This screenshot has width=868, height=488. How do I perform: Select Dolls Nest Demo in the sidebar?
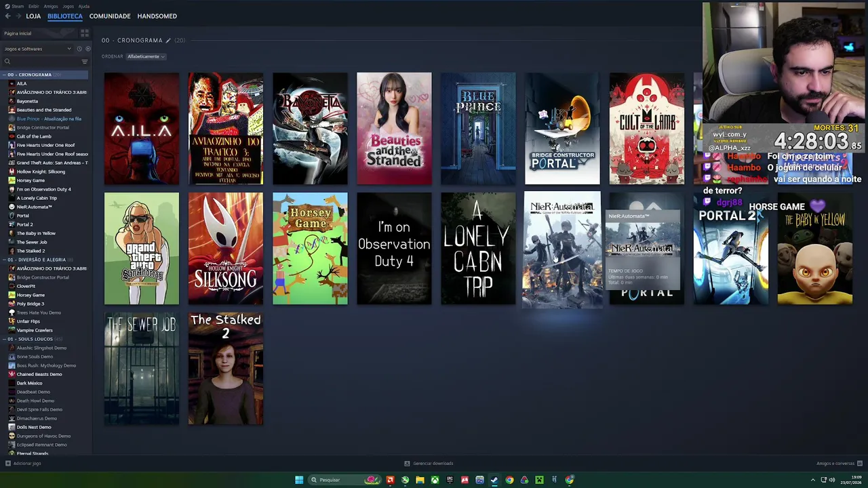34,427
